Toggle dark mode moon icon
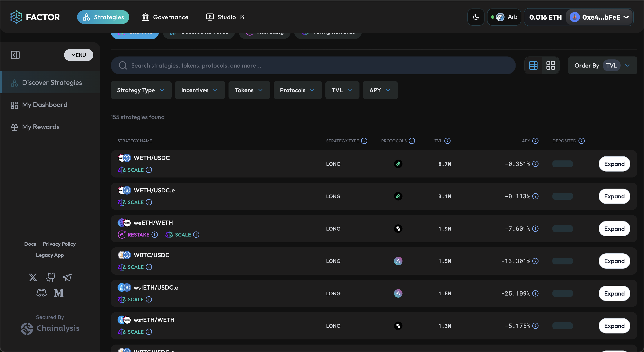 tap(476, 17)
